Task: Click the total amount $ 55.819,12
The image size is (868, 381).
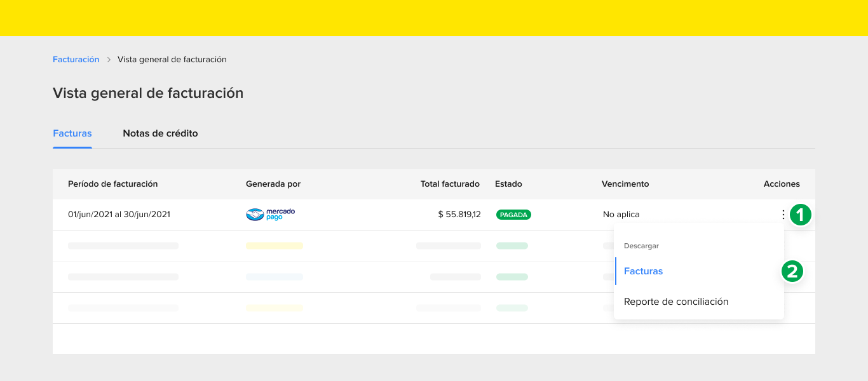Action: tap(459, 215)
